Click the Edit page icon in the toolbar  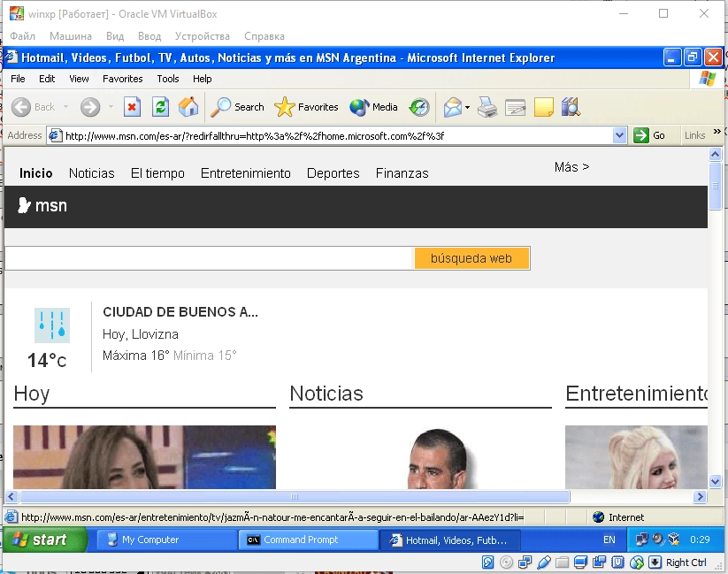pyautogui.click(x=516, y=107)
